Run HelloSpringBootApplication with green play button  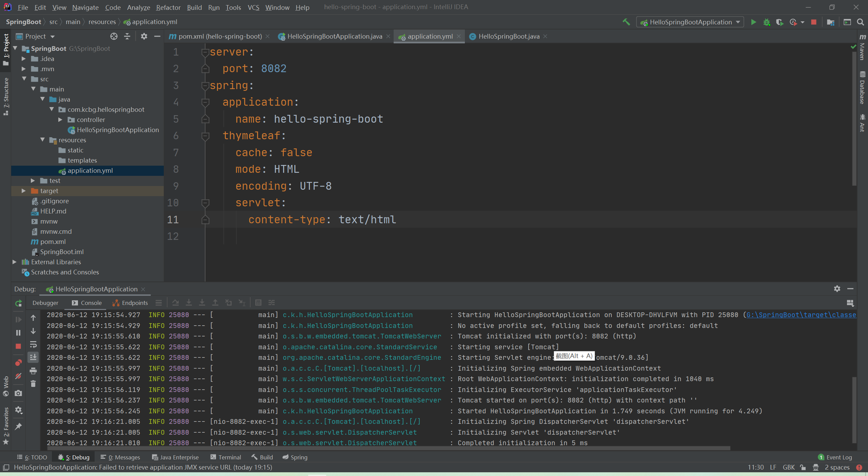click(x=753, y=22)
